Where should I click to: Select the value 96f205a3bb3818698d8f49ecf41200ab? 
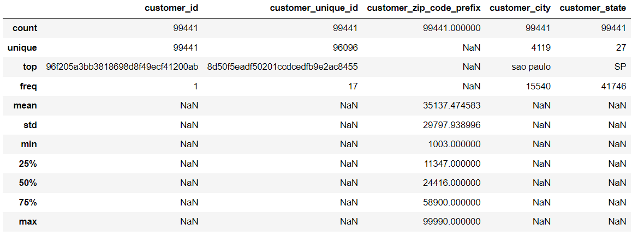pos(122,66)
